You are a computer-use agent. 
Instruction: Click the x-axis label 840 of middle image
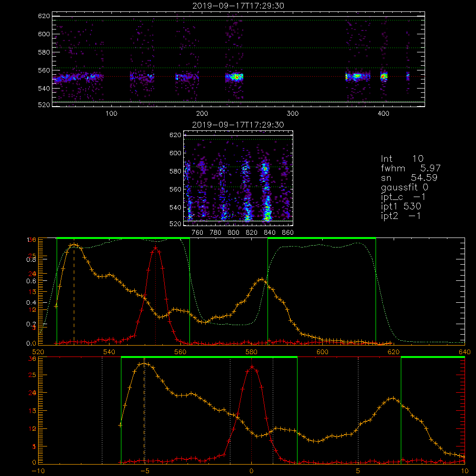(x=269, y=233)
